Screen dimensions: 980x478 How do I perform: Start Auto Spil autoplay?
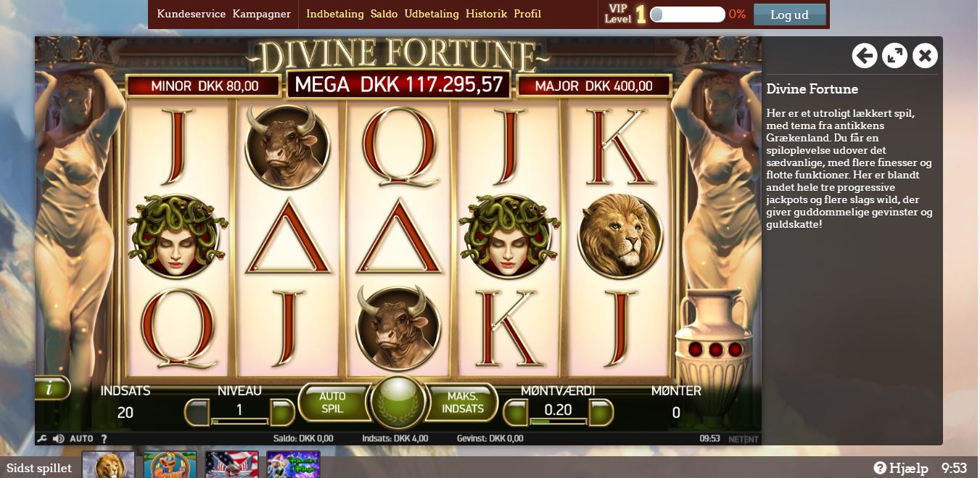coord(333,403)
